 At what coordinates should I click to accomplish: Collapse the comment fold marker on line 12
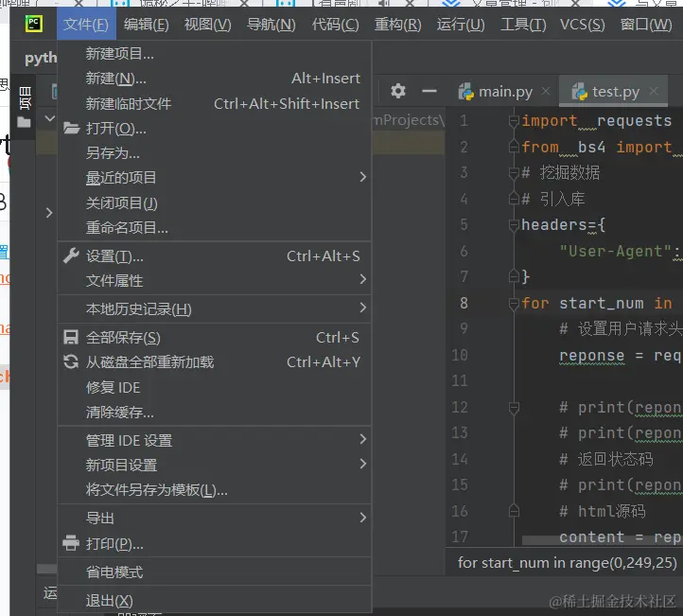click(514, 407)
